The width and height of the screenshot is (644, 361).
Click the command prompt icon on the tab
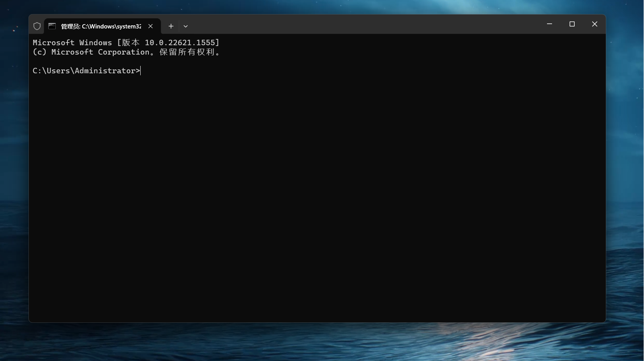[52, 26]
